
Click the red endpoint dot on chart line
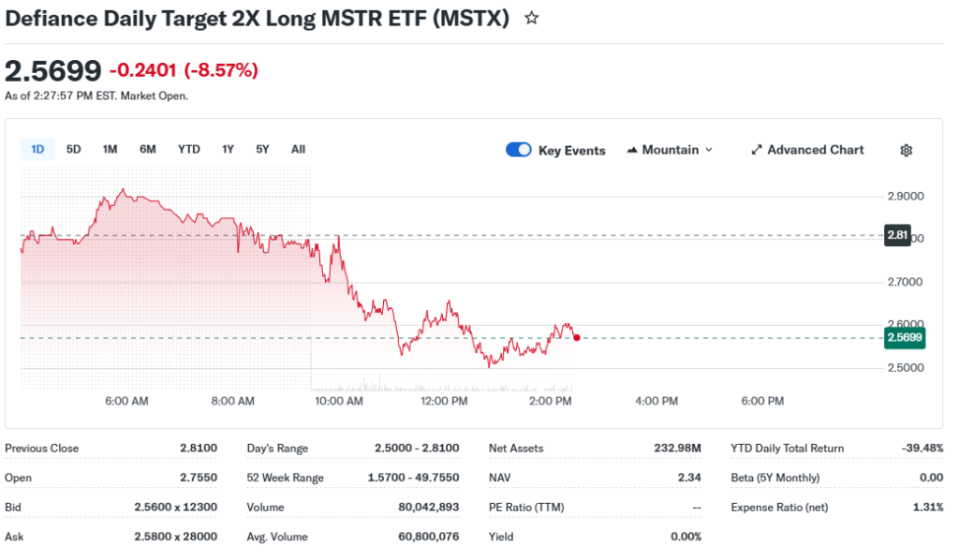[576, 337]
